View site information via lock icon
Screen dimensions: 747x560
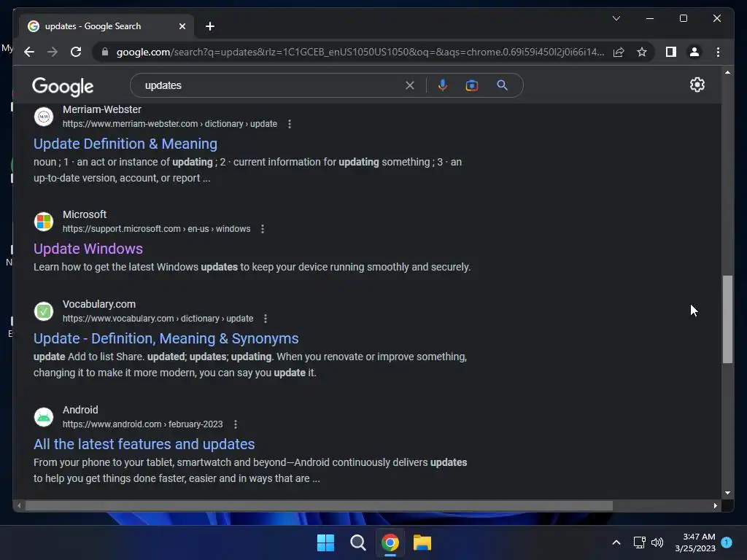point(105,52)
